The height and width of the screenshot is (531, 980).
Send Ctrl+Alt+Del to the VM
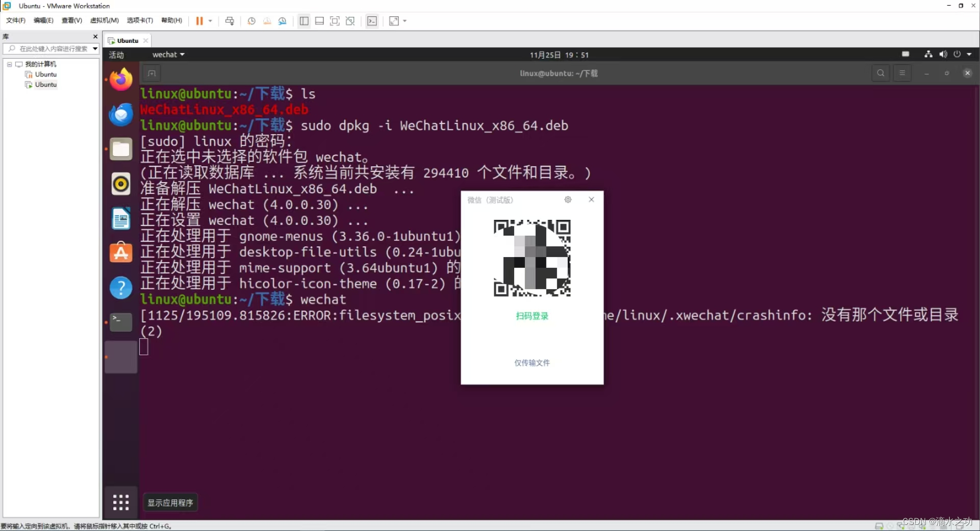(230, 21)
